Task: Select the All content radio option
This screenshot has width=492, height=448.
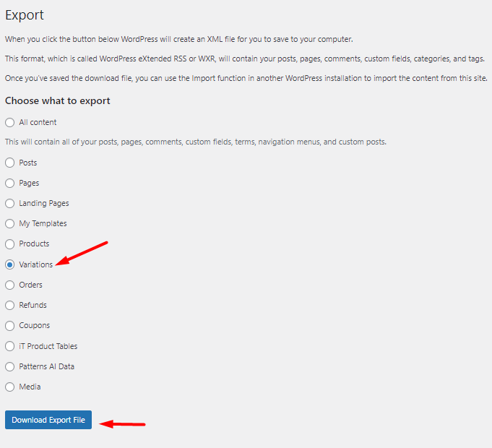Action: pos(9,122)
